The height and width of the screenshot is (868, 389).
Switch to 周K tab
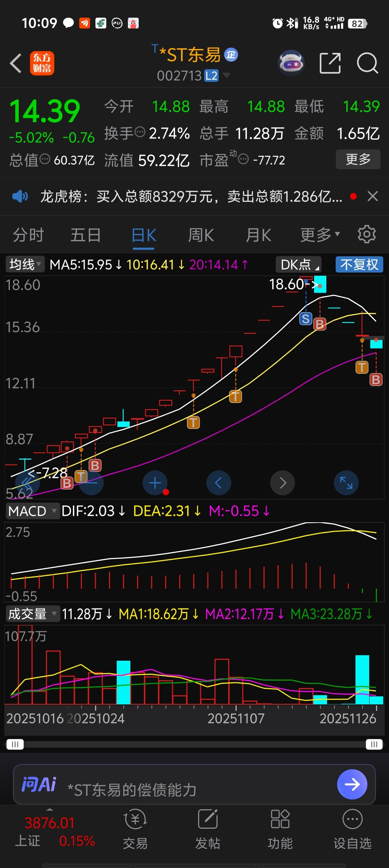201,235
